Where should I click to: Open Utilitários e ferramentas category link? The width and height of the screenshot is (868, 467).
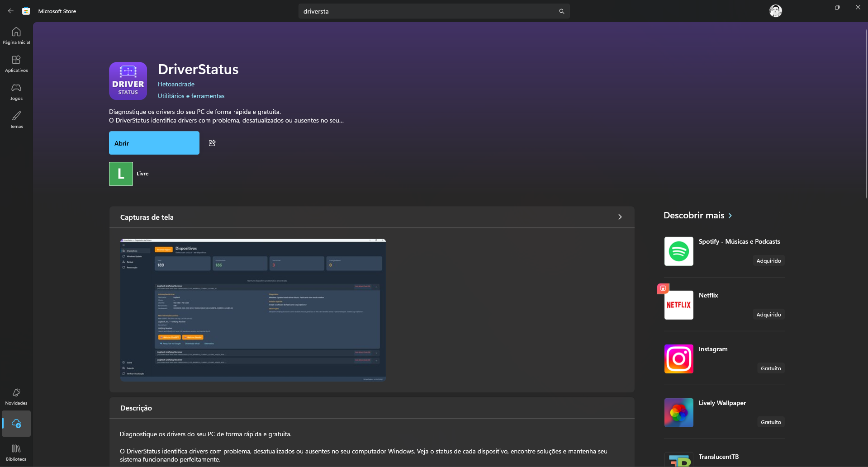point(191,96)
